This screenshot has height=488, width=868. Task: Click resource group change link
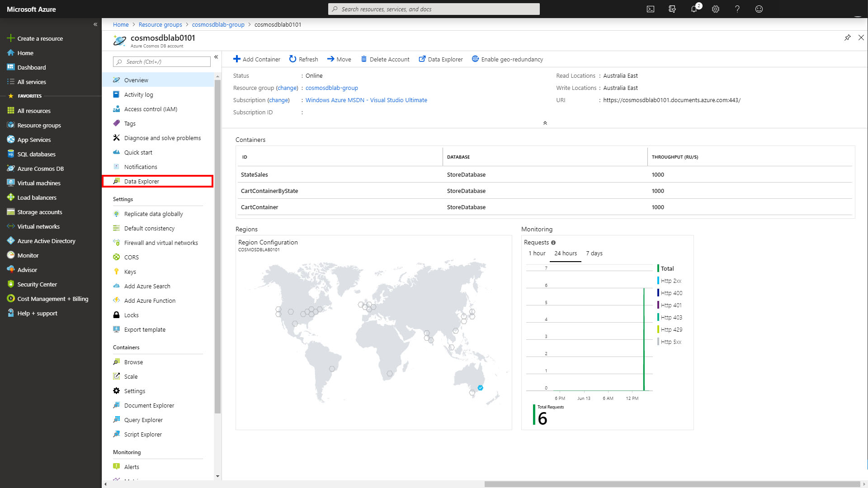(287, 88)
